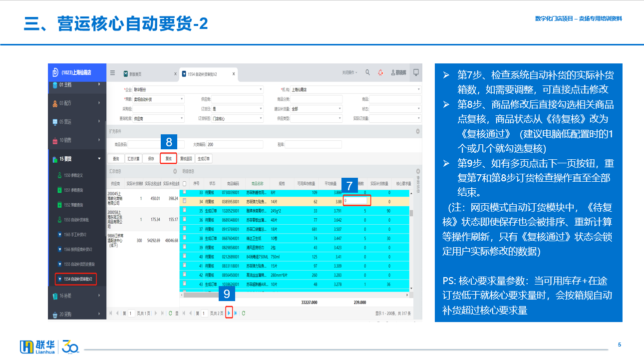Check row 36 checkbox
The width and height of the screenshot is (644, 364).
pos(184,220)
